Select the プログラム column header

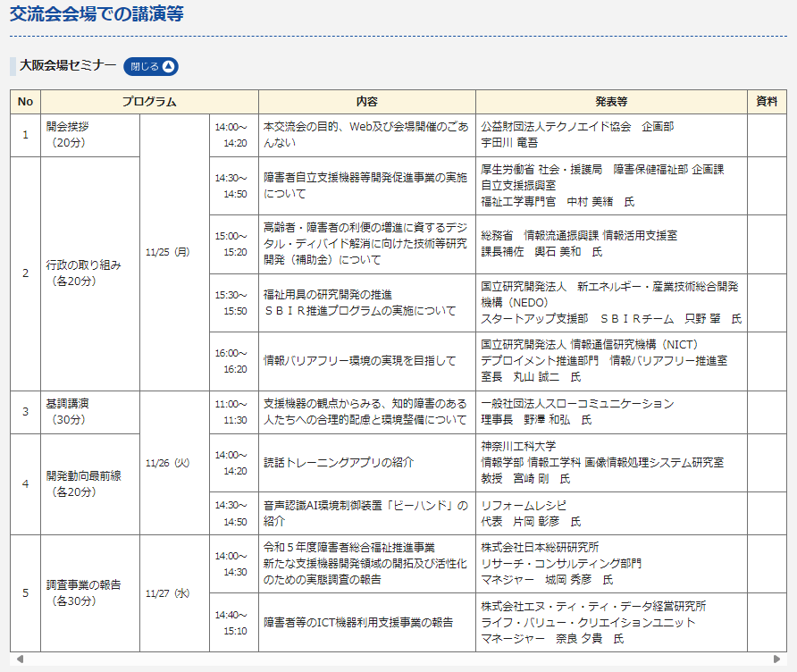pos(149,102)
